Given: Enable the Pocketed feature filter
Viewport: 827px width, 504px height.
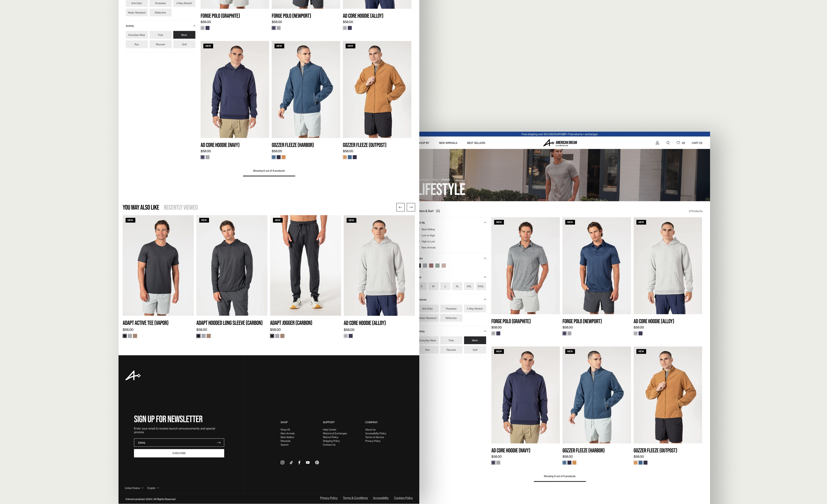Looking at the screenshot, I should [x=451, y=309].
